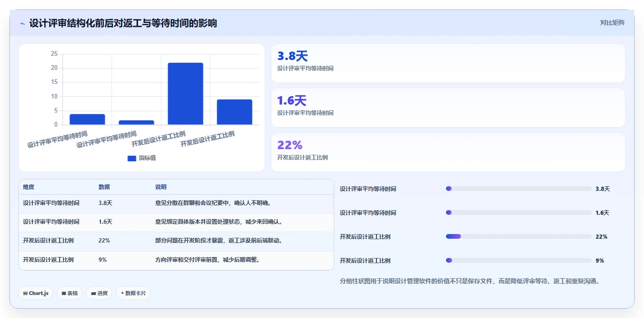Click the icon inside the 表格 chip

point(64,293)
